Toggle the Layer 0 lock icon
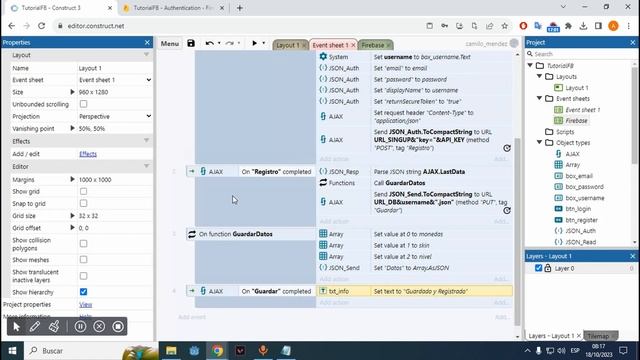This screenshot has height=360, width=640. point(548,268)
